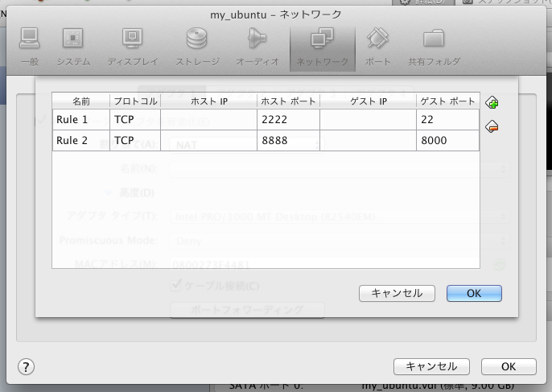Viewport: 552px width, 392px height.
Task: Click guest port 8000 cell
Action: tap(447, 141)
